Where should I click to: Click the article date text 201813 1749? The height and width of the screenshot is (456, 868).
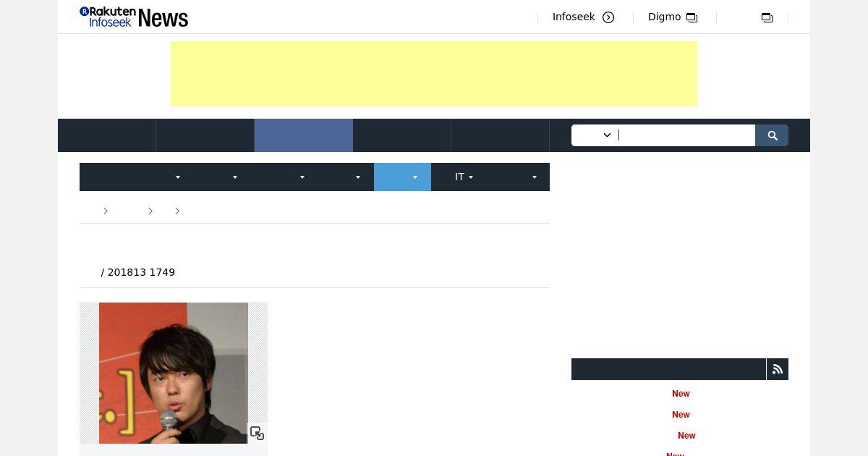coord(141,272)
